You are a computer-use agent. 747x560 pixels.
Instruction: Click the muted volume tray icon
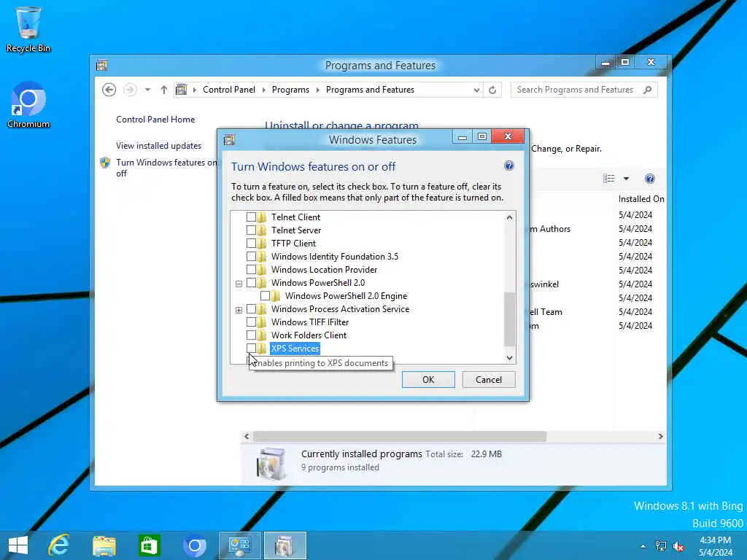(678, 545)
